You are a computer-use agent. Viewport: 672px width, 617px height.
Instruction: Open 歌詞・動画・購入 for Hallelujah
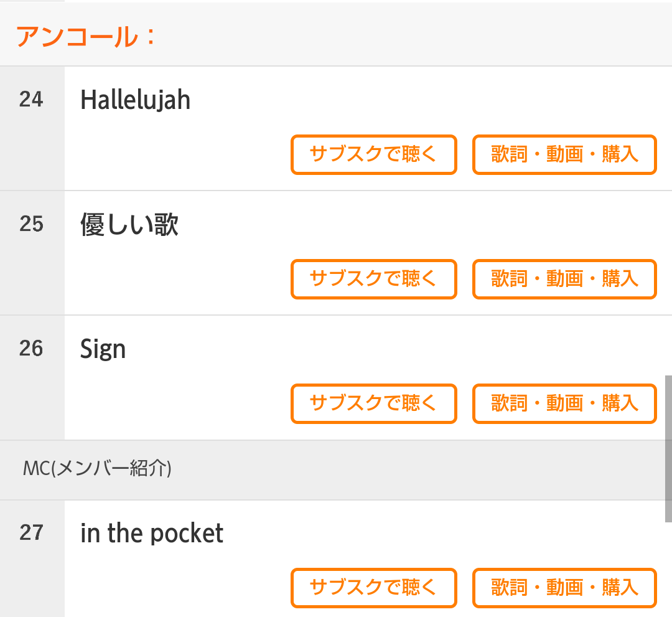point(564,154)
